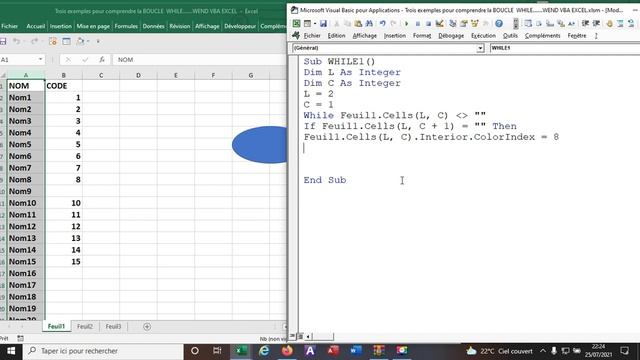The image size is (640, 360).
Task: Click the Excel save icon in quick access toolbar
Action: pyautogui.click(x=3, y=41)
